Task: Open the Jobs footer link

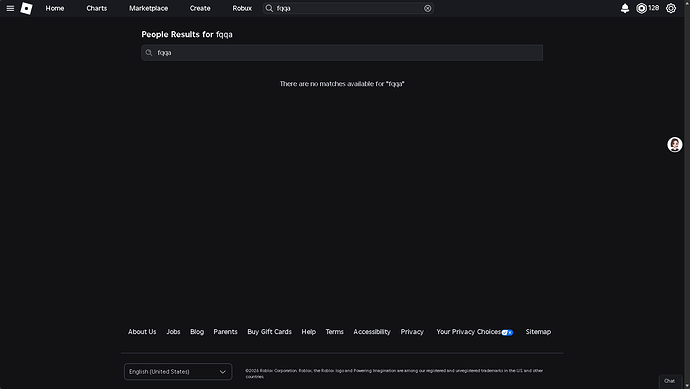Action: click(173, 332)
